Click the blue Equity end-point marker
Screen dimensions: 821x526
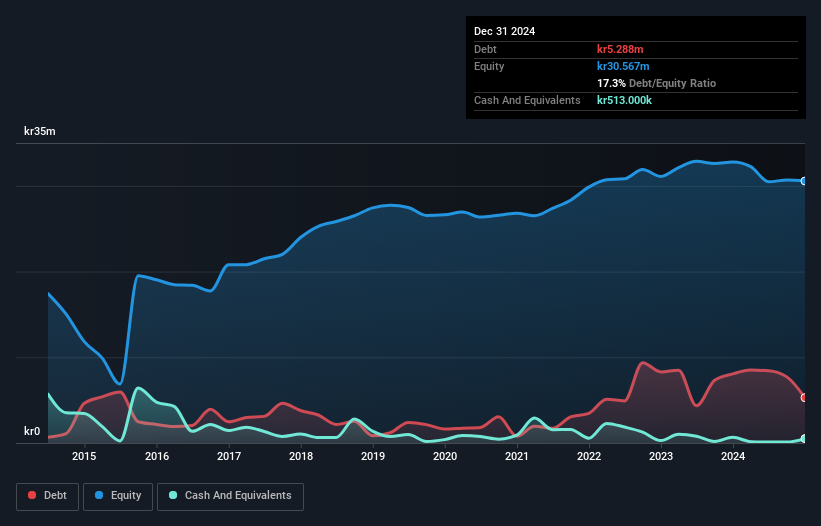[x=804, y=181]
